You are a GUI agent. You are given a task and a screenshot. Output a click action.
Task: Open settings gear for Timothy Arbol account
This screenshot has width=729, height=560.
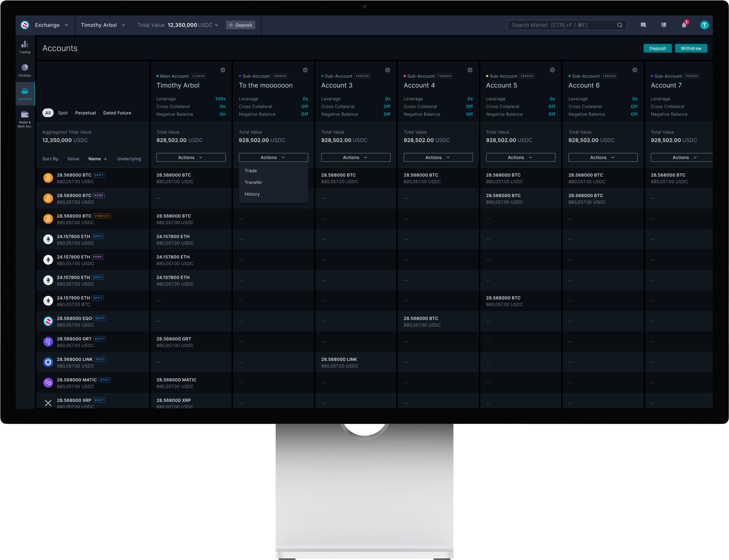click(223, 70)
